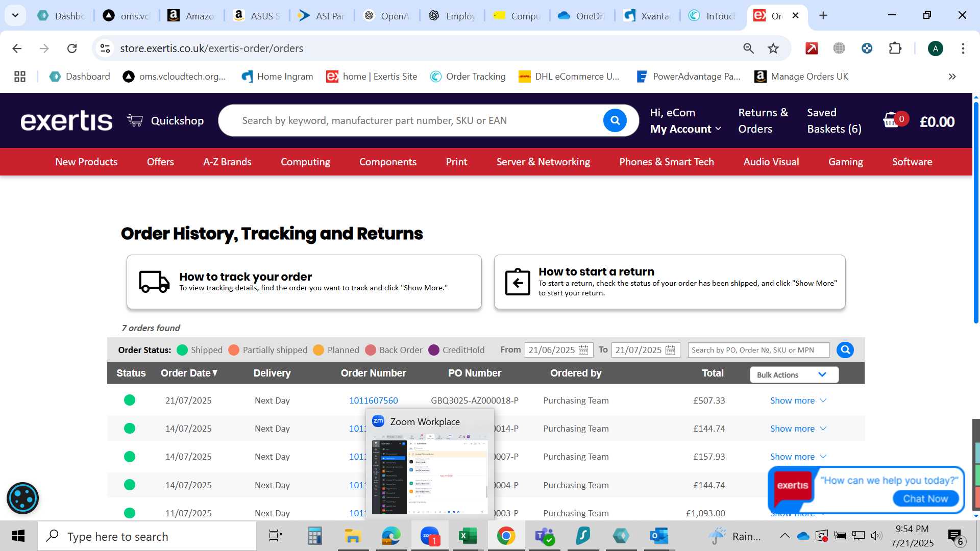980x551 pixels.
Task: Open the Audio Visual menu
Action: pos(771,162)
